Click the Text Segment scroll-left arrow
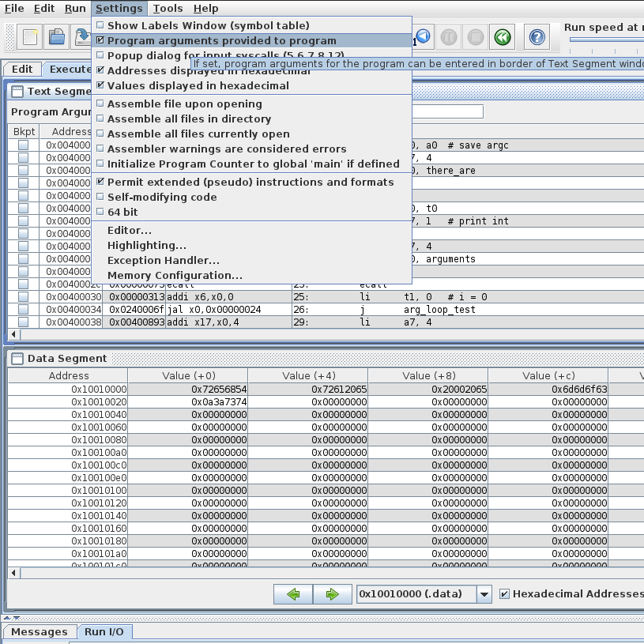The height and width of the screenshot is (644, 644). (x=13, y=334)
